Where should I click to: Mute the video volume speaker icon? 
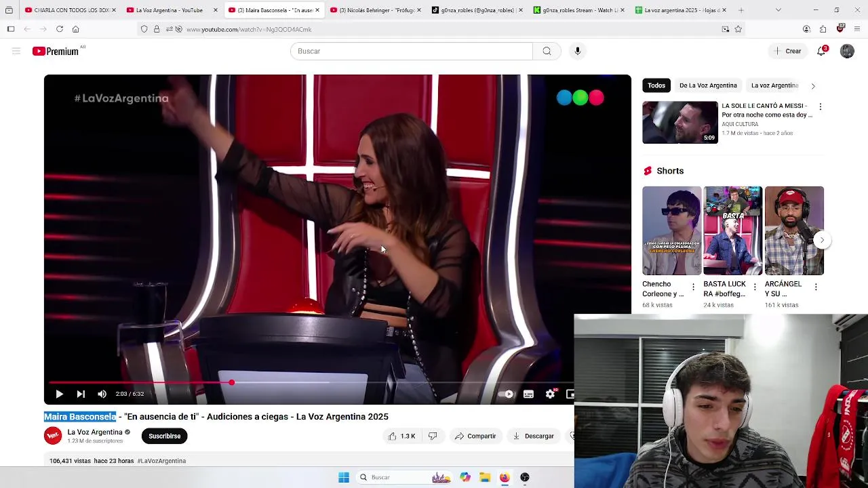pos(102,394)
